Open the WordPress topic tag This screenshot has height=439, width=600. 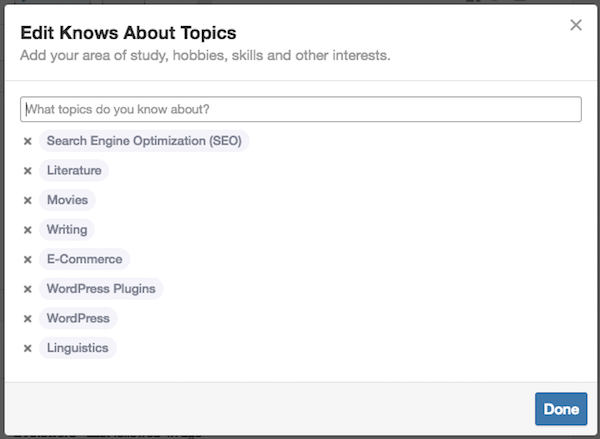(78, 318)
